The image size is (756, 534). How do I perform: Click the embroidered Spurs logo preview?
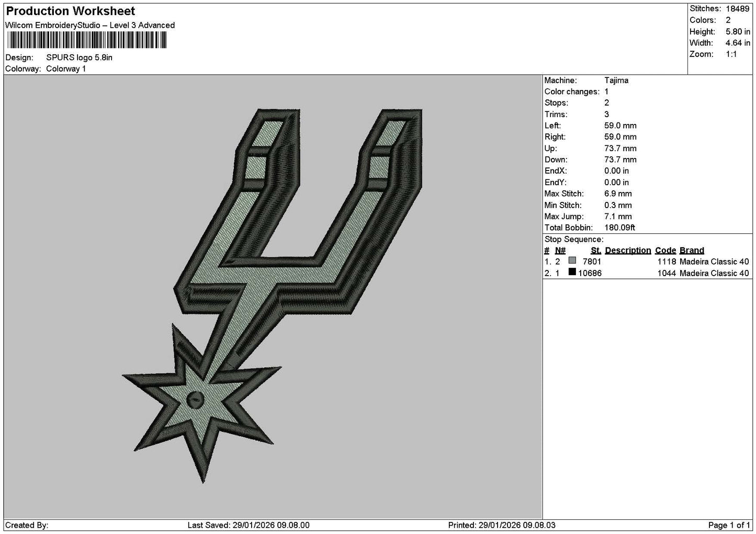pos(273,296)
